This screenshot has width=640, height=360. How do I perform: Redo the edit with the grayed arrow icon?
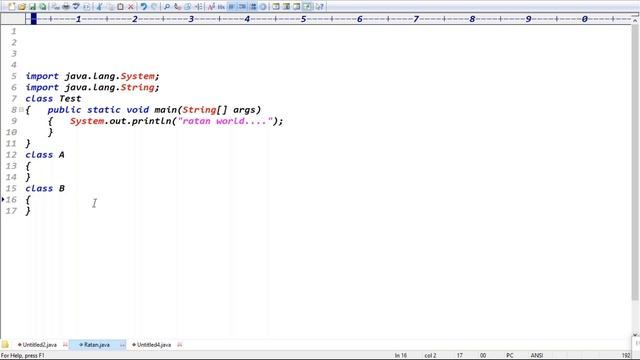point(154,7)
